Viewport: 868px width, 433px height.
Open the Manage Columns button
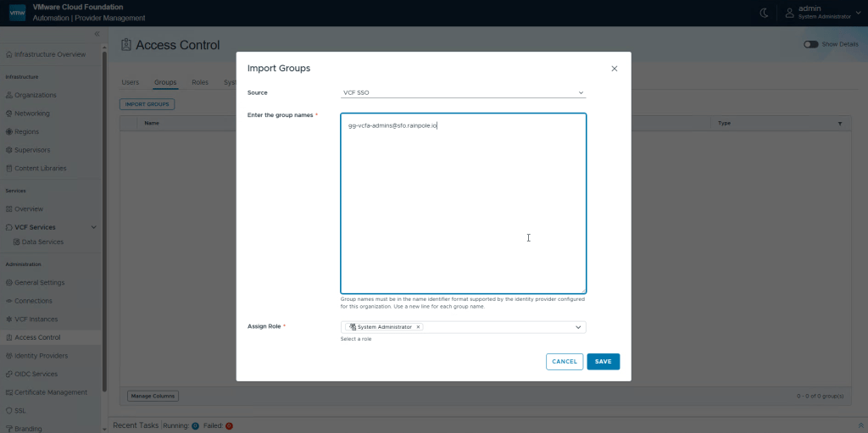153,396
